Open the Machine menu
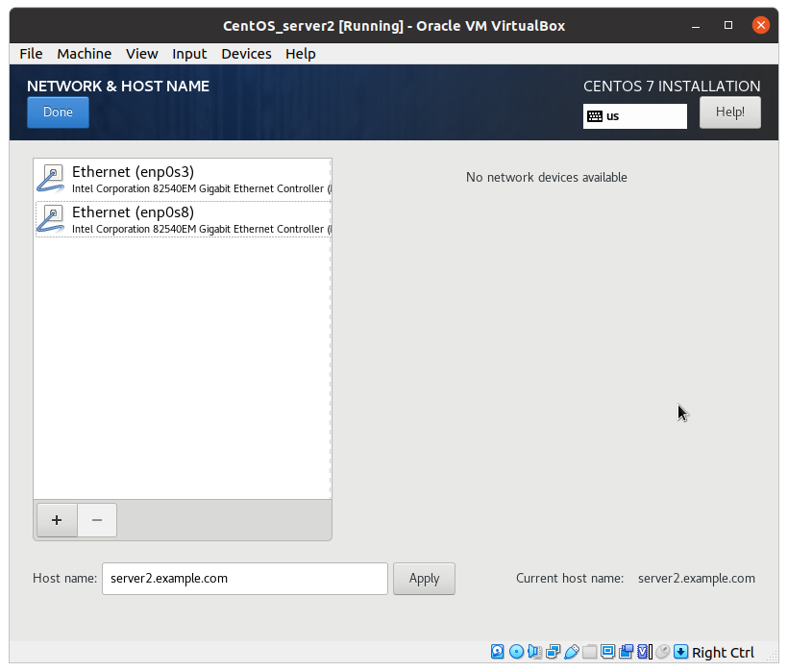 tap(85, 53)
